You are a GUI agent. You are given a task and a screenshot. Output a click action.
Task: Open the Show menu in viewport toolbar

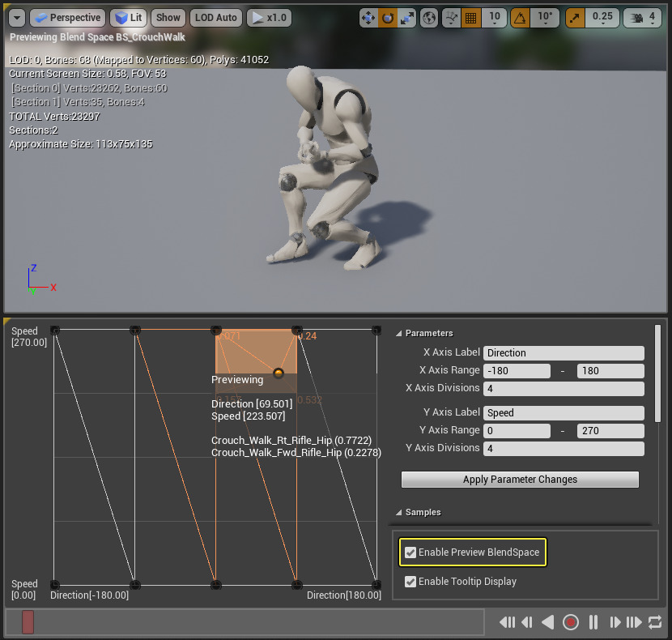pyautogui.click(x=168, y=18)
